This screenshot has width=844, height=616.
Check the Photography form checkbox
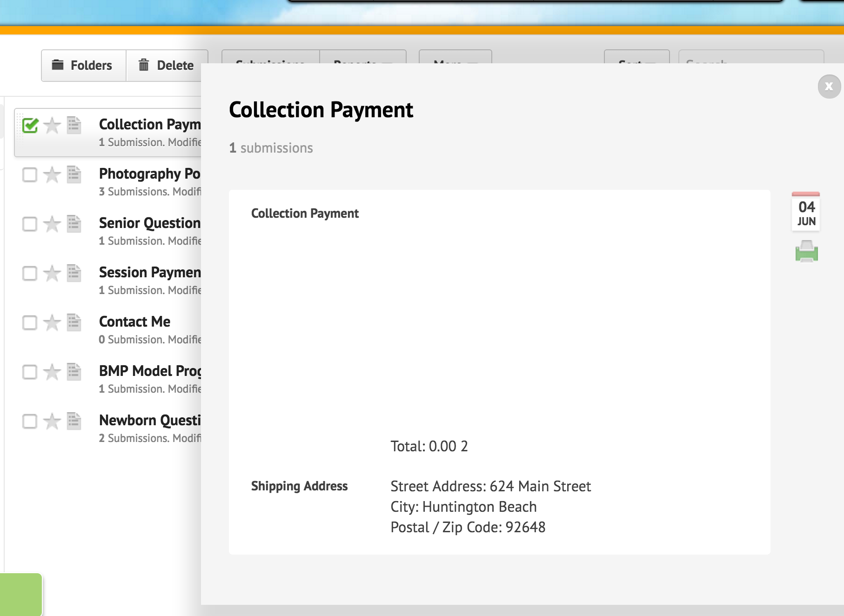coord(30,174)
